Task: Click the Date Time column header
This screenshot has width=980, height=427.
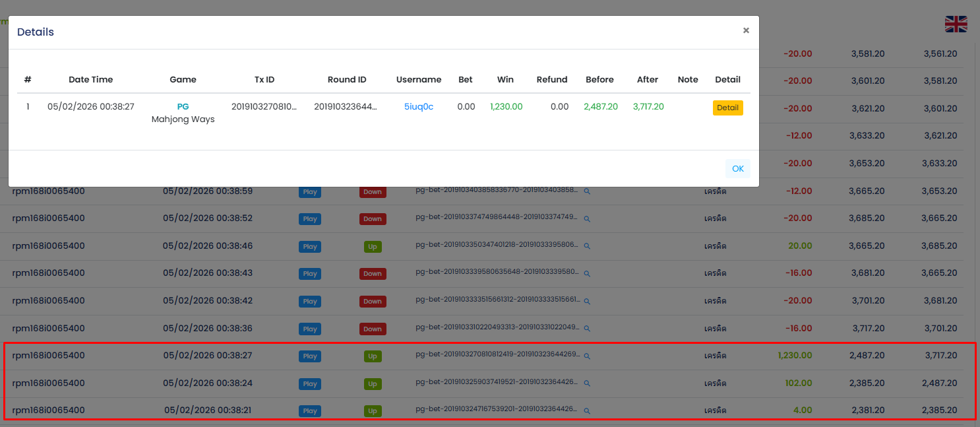Action: (x=91, y=80)
